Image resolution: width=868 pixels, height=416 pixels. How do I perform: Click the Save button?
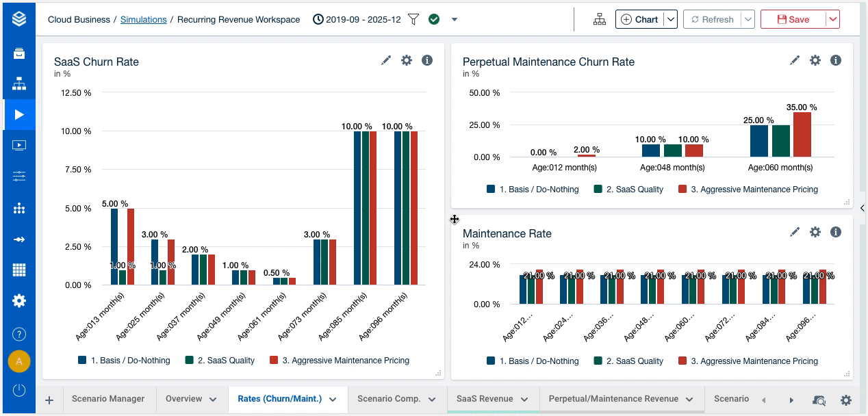(x=793, y=20)
